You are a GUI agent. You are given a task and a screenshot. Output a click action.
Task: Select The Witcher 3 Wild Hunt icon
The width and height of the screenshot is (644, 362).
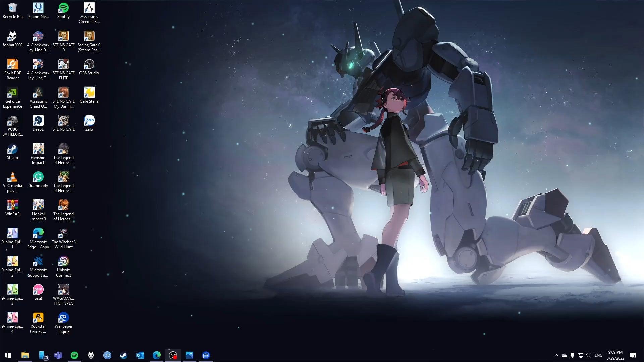coord(63,238)
